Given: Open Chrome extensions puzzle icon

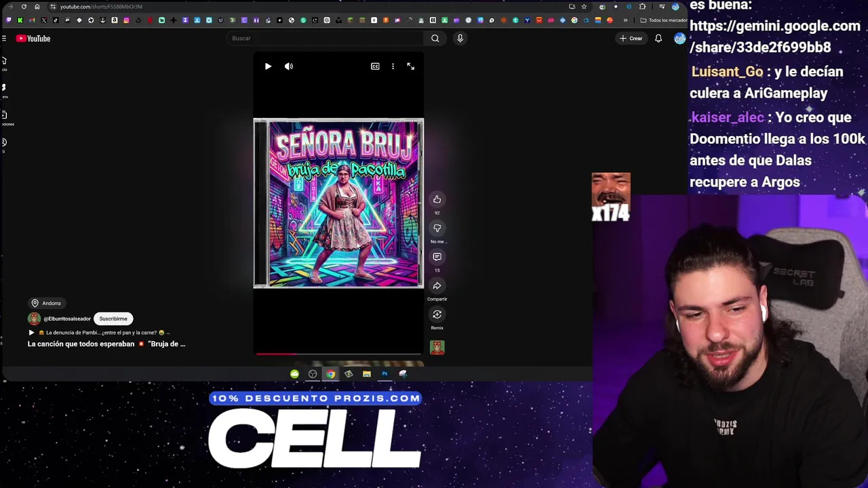Looking at the screenshot, I should (642, 7).
